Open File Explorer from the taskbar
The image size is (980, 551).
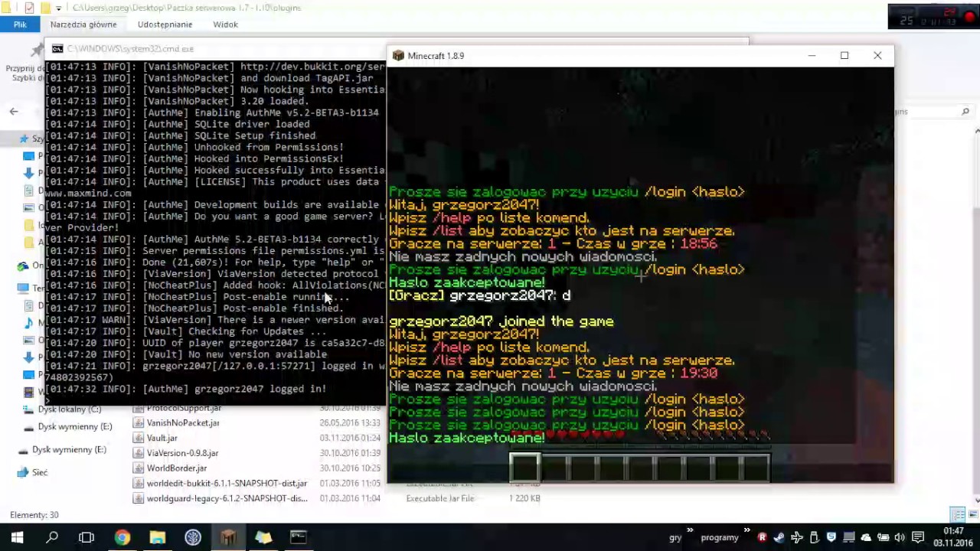157,537
